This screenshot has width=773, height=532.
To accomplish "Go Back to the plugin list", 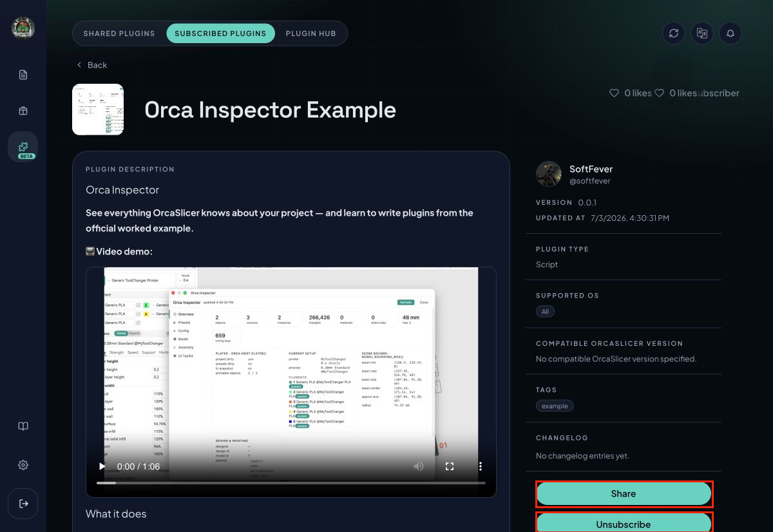I will click(91, 65).
